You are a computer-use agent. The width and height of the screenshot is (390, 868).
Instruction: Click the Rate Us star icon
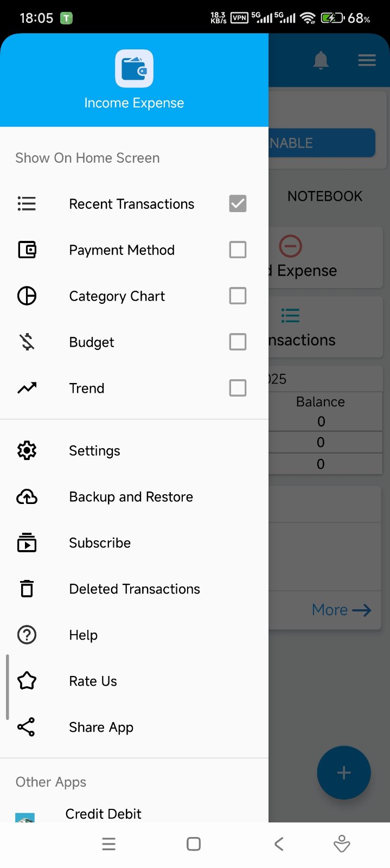(27, 681)
